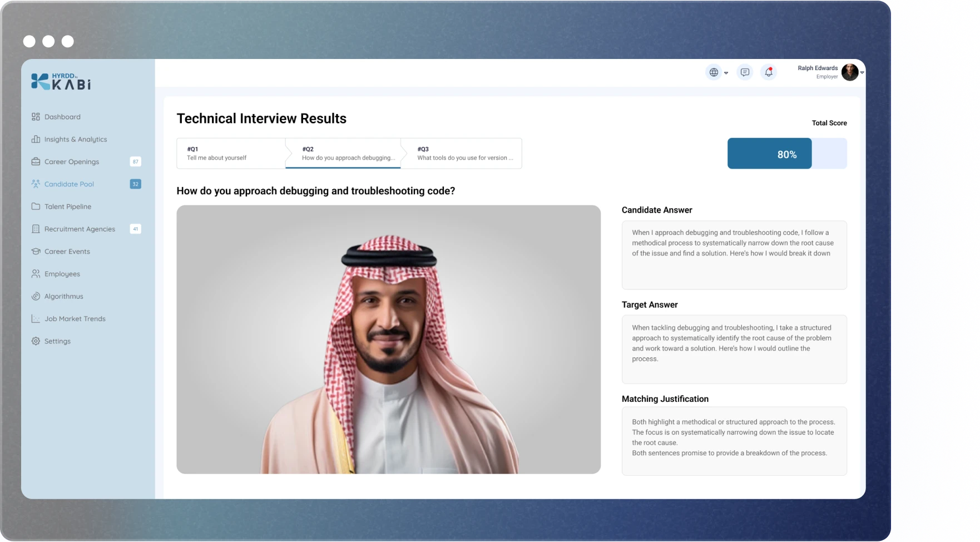Viewport: 980px width, 542px height.
Task: Click the Algorithmus sidebar icon
Action: point(36,297)
